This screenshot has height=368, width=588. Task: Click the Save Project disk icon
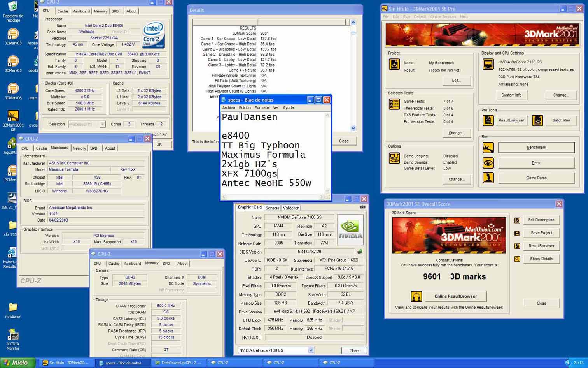pyautogui.click(x=517, y=233)
